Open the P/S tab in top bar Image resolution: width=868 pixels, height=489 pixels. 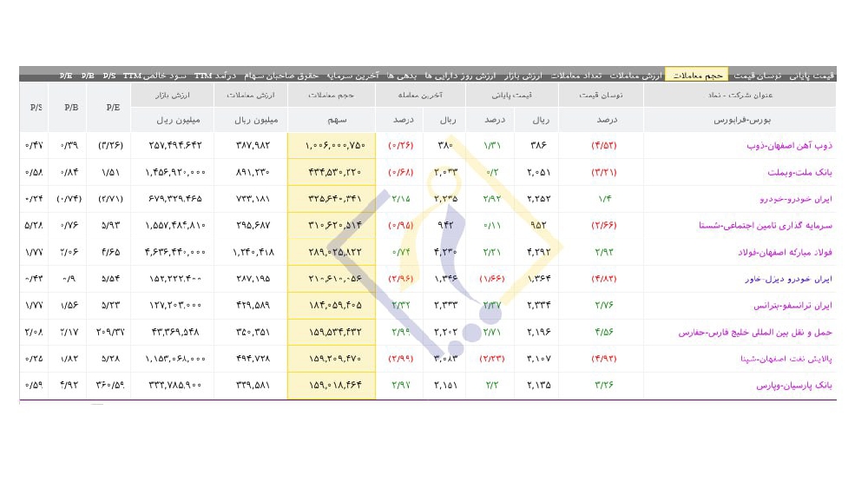coord(109,76)
